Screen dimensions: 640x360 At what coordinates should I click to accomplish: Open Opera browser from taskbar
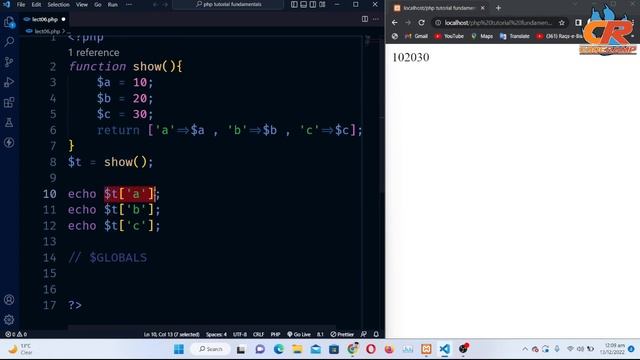pos(371,349)
